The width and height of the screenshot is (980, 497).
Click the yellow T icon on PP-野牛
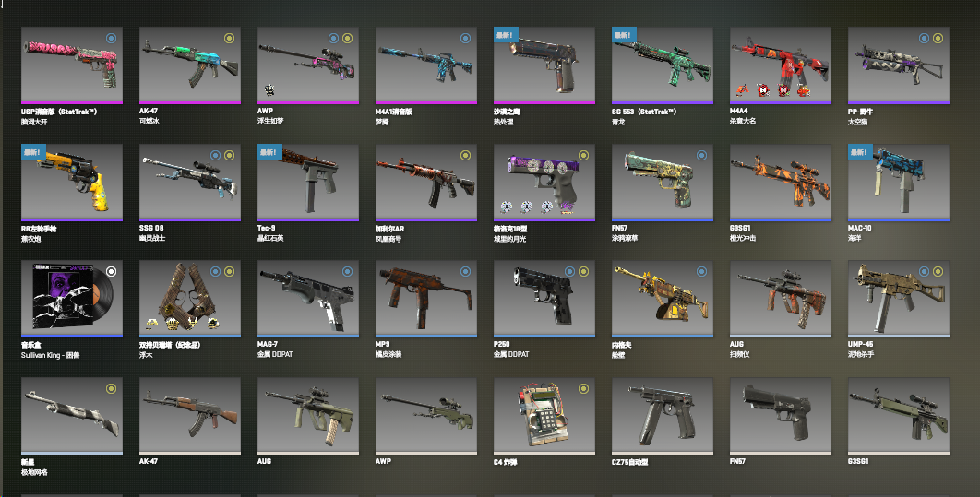pyautogui.click(x=938, y=38)
